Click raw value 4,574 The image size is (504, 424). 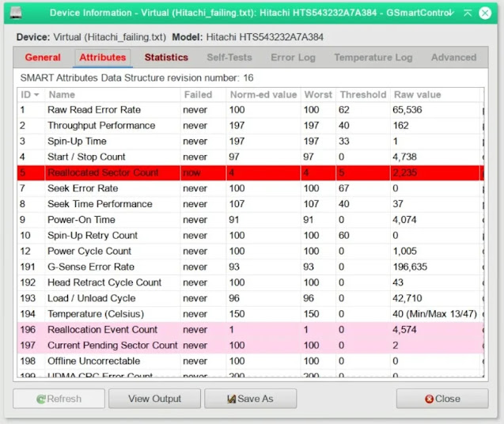404,330
